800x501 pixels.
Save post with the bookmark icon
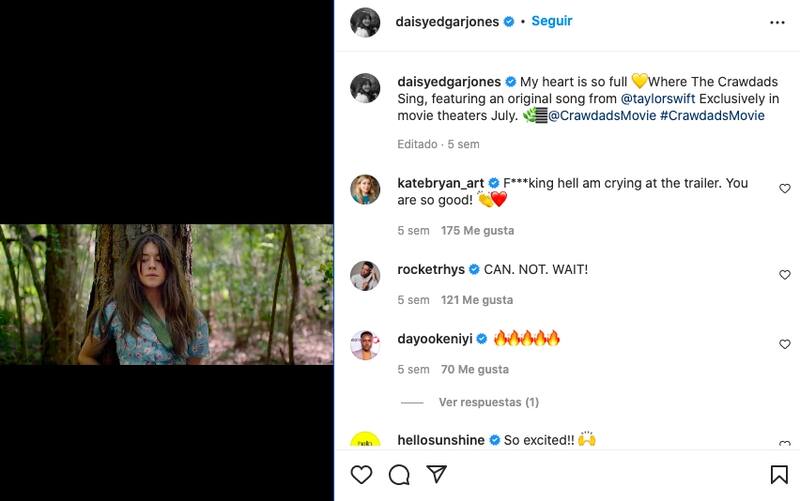pos(779,474)
